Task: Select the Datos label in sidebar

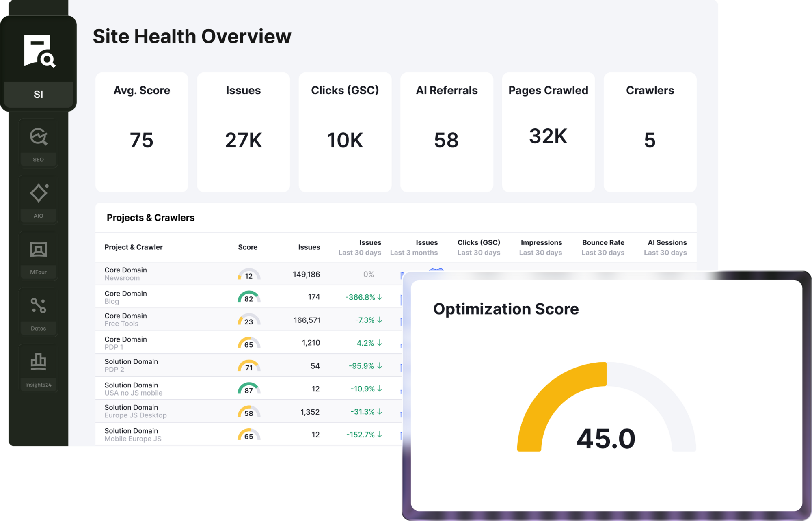Action: pyautogui.click(x=39, y=329)
